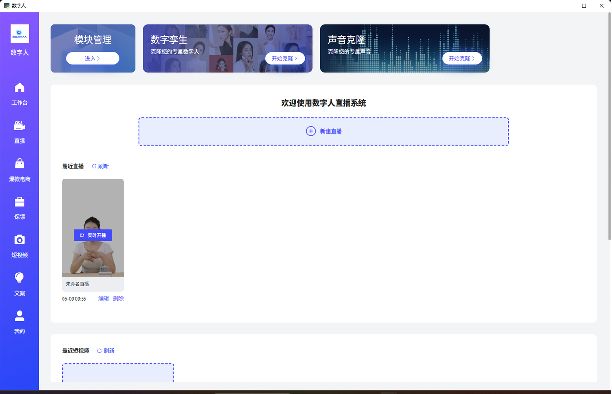
Task: Click the app icon in the window title bar
Action: 6,5
